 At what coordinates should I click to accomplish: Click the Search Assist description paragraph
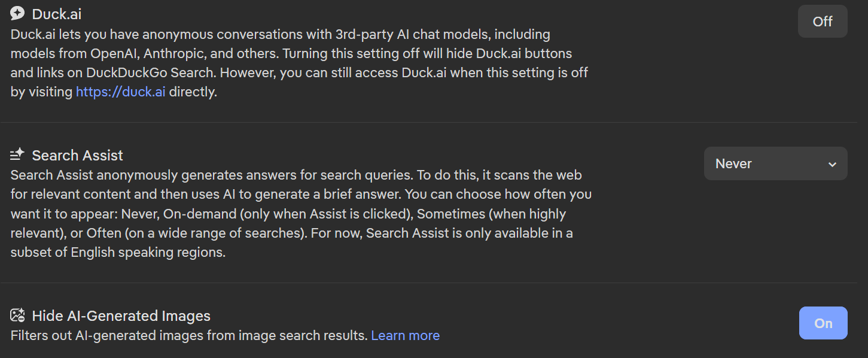[299, 214]
